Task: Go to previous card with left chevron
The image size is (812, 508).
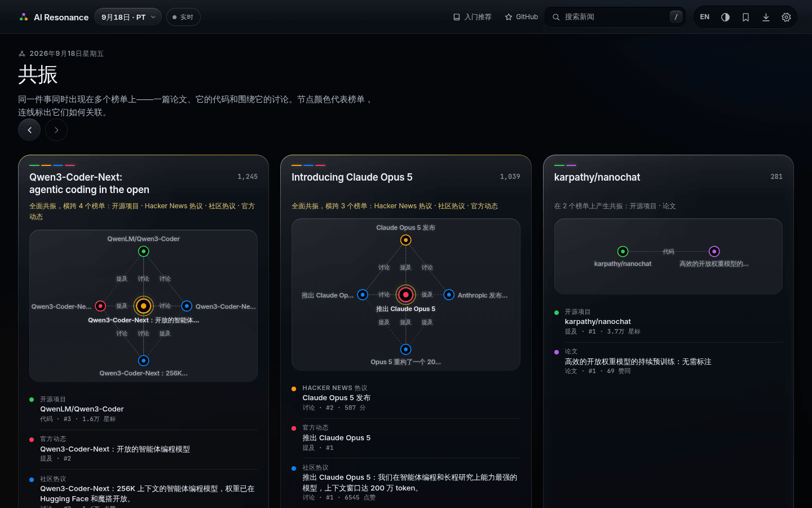Action: pos(29,130)
